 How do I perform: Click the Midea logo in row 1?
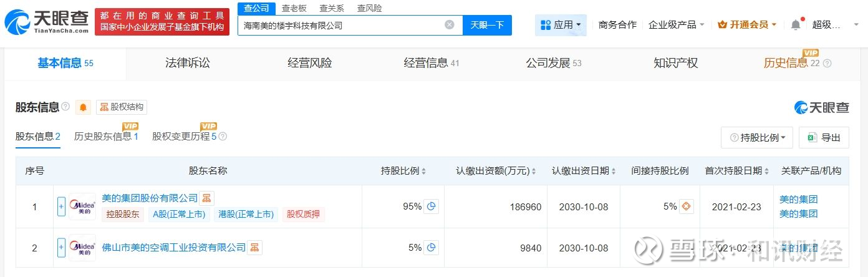[82, 207]
